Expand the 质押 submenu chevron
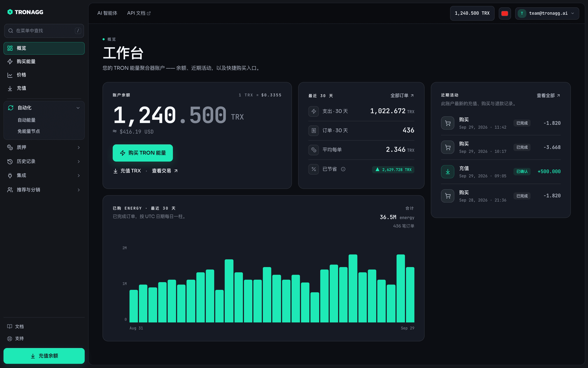 click(x=78, y=148)
